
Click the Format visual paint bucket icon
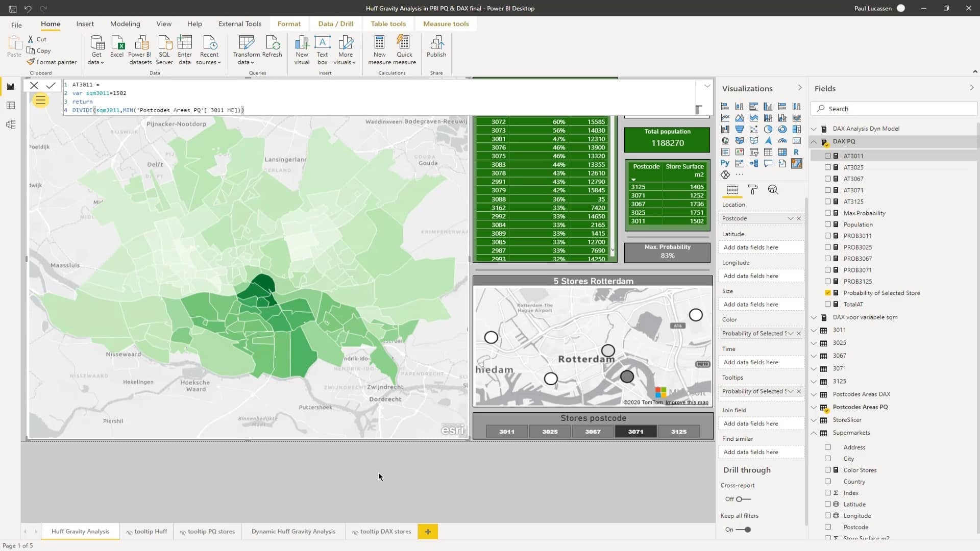coord(753,190)
